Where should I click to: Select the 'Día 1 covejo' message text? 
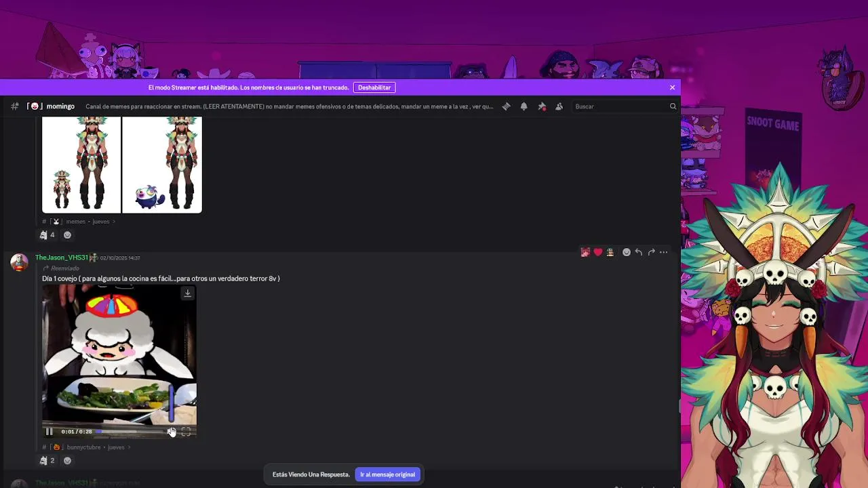pos(161,279)
